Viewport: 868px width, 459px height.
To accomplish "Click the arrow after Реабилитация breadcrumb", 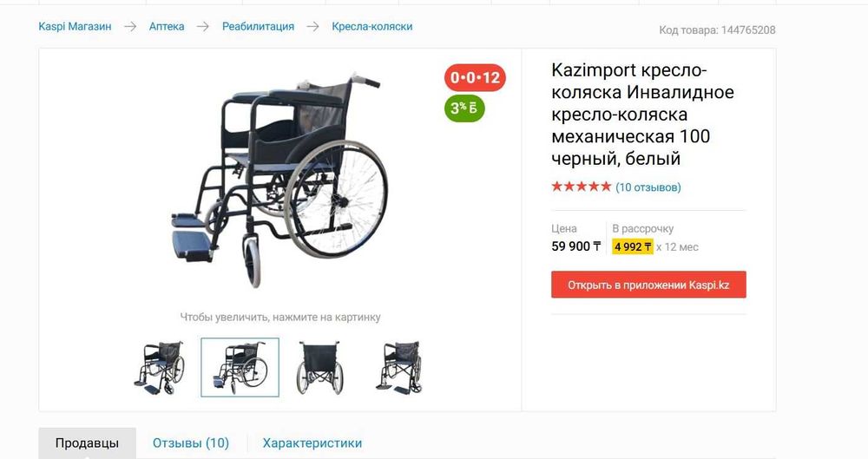I will pyautogui.click(x=312, y=27).
